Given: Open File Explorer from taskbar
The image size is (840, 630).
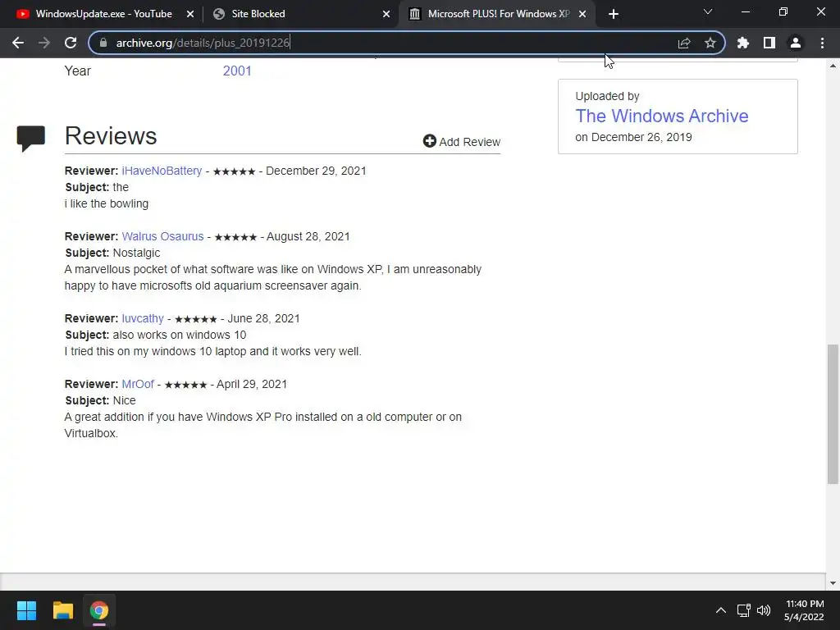Looking at the screenshot, I should [62, 610].
